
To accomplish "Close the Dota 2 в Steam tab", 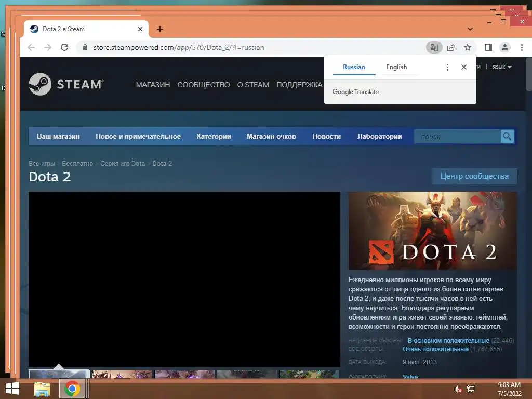I will 140,29.
